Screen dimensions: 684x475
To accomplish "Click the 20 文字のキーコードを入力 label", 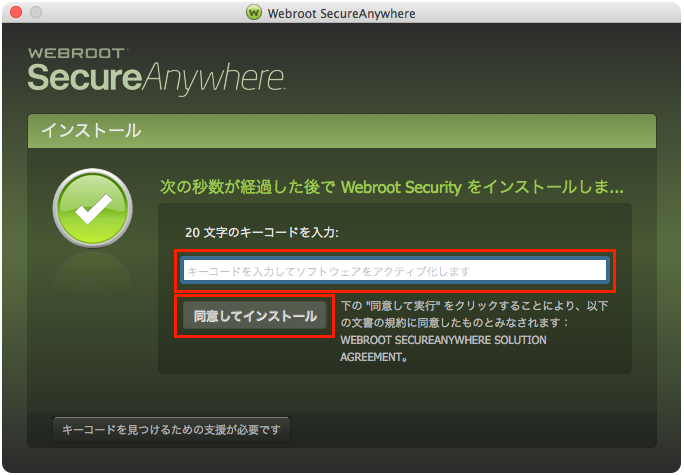I will [262, 232].
